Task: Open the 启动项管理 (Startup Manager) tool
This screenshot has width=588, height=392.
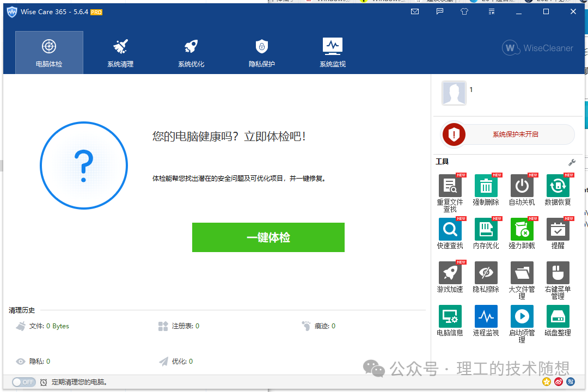Action: point(522,317)
